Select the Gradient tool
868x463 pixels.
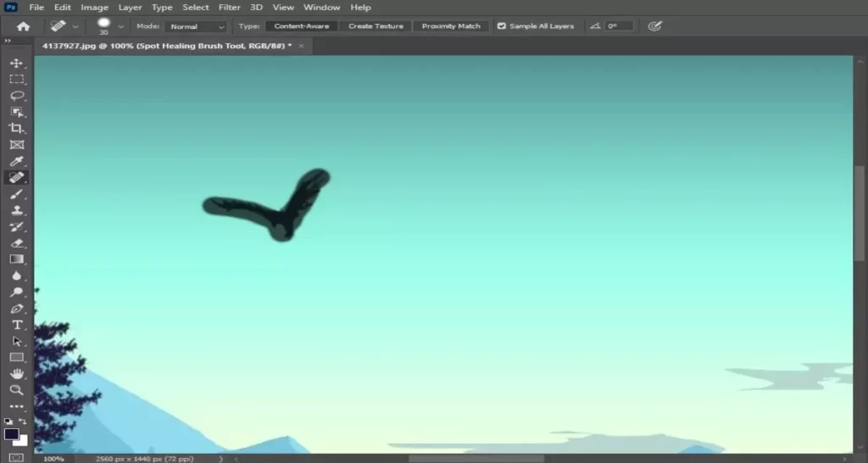pos(17,259)
